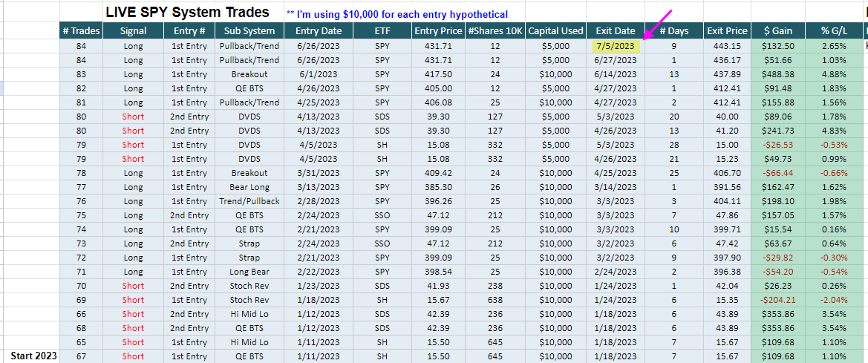Select the exit date 3/14/2023 cell
868x363 pixels.
pyautogui.click(x=616, y=187)
